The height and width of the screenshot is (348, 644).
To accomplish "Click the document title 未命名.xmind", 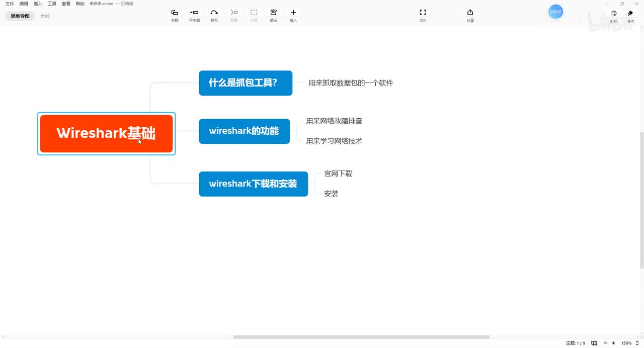I will click(101, 4).
